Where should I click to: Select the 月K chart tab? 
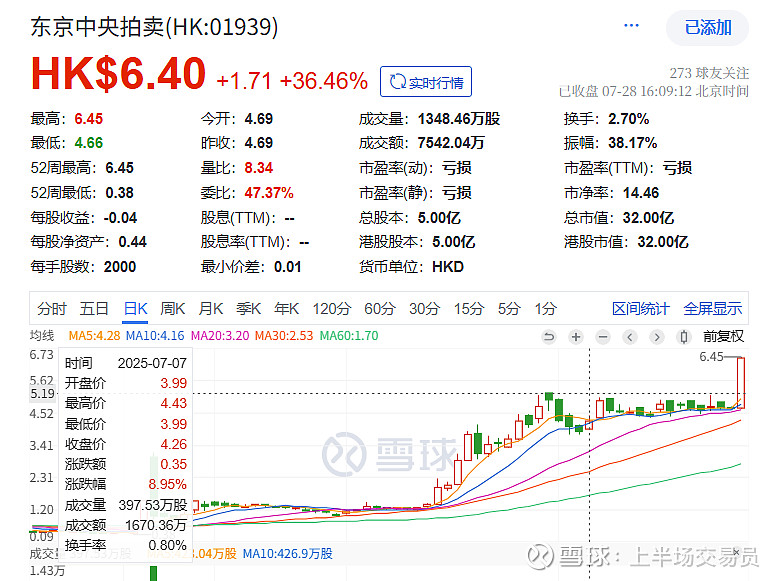(x=211, y=309)
